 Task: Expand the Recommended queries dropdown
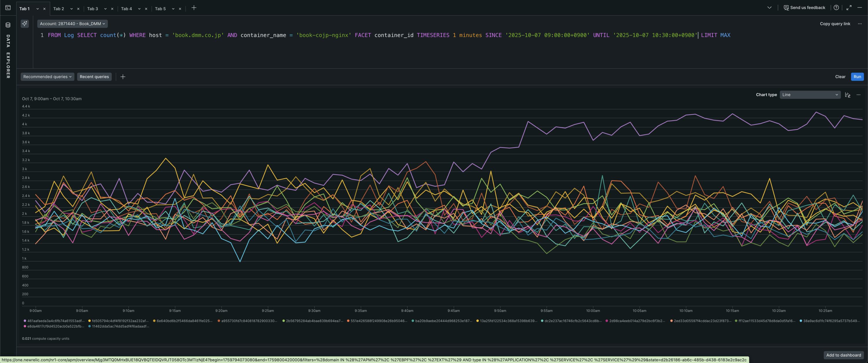[47, 77]
